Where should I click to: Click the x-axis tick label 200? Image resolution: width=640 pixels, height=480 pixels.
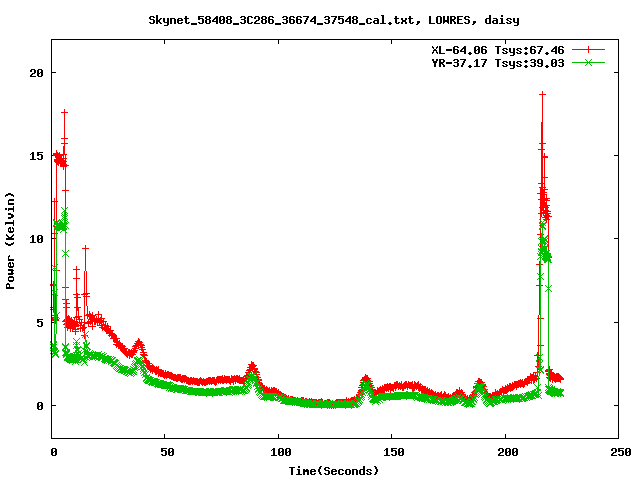coord(508,452)
